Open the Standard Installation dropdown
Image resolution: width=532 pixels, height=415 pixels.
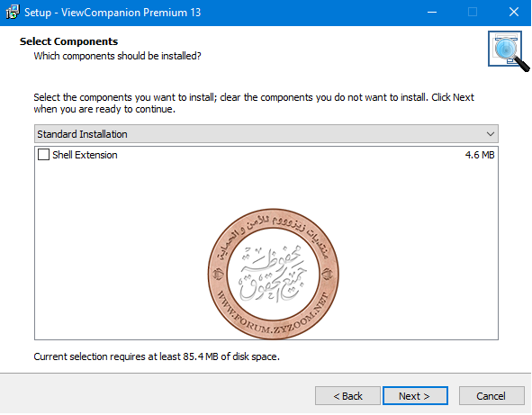(266, 134)
